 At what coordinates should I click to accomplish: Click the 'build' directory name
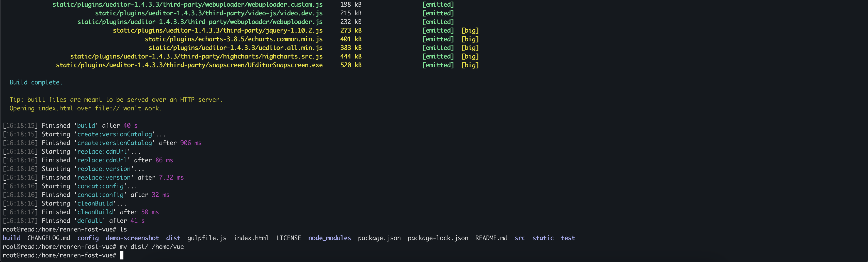pyautogui.click(x=11, y=238)
